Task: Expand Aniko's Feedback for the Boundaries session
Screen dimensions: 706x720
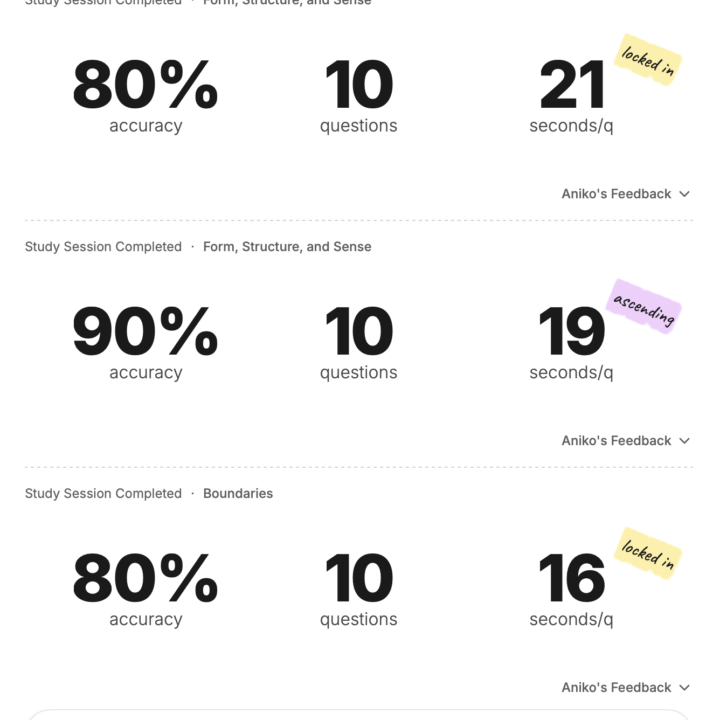Action: (x=625, y=688)
